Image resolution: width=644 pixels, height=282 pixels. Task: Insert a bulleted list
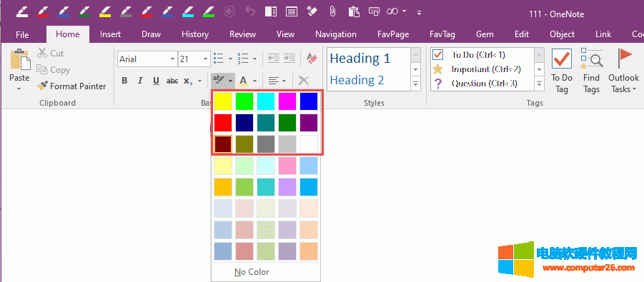pyautogui.click(x=218, y=59)
